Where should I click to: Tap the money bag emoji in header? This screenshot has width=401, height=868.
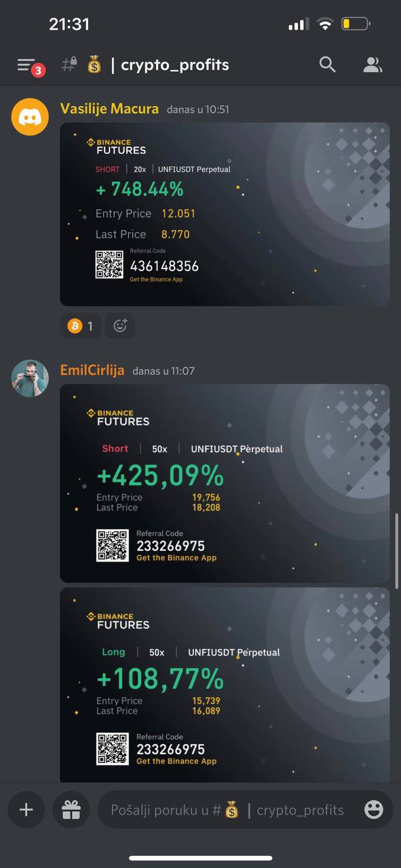(x=94, y=65)
